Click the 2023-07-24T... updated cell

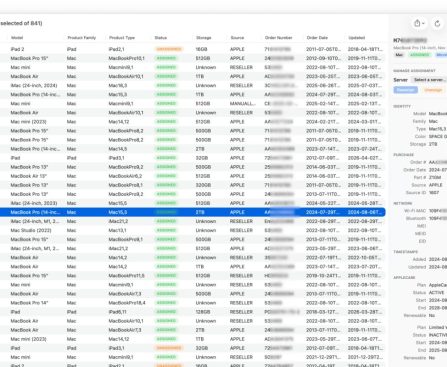(x=365, y=149)
